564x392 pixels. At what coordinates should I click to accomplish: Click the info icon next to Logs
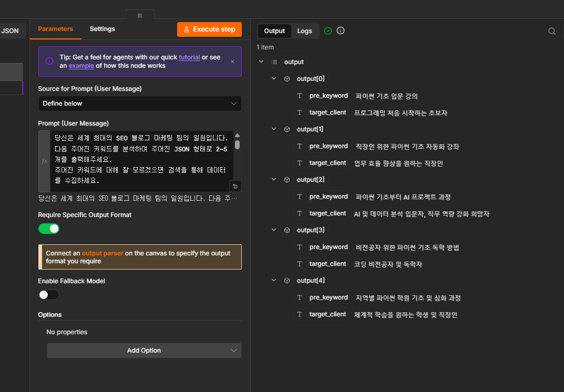point(340,30)
